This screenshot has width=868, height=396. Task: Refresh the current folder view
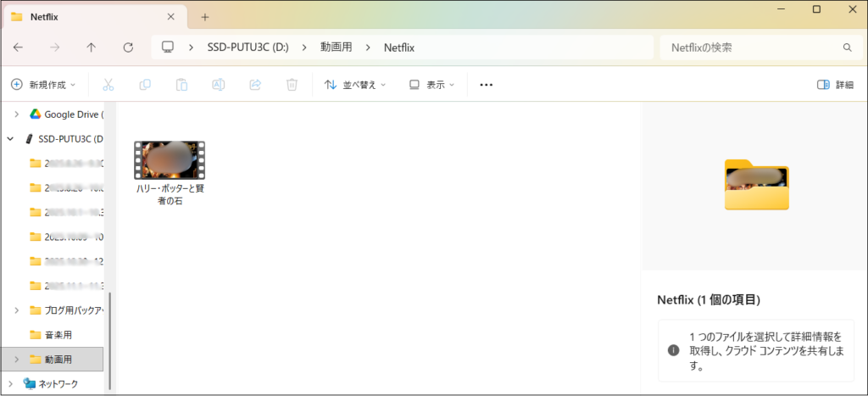[128, 47]
